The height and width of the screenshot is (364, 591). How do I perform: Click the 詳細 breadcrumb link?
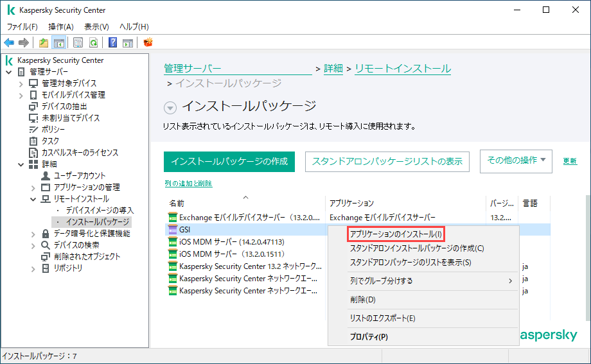coord(333,69)
